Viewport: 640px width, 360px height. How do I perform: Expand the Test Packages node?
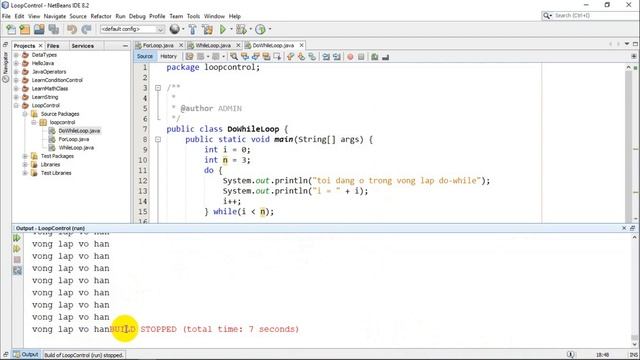[25, 156]
